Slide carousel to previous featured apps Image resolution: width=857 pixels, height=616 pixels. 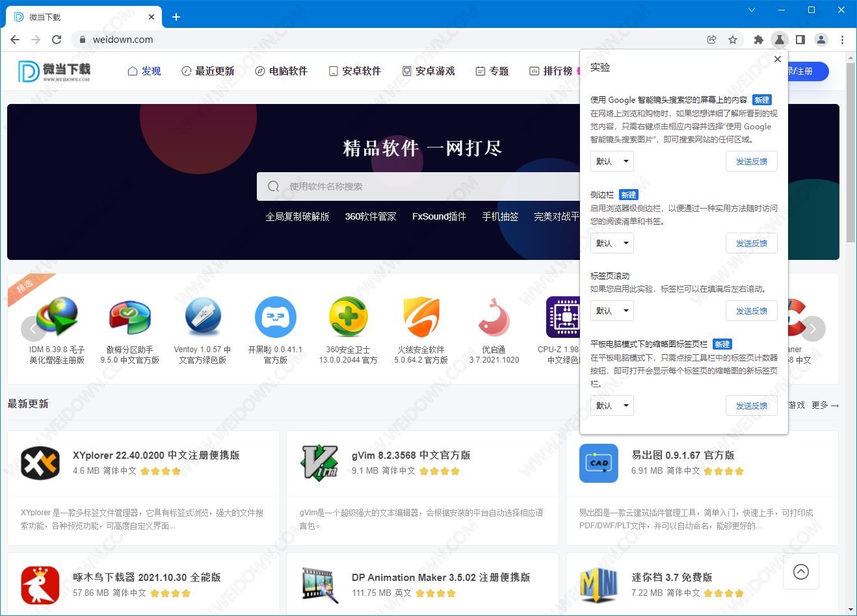pos(34,329)
